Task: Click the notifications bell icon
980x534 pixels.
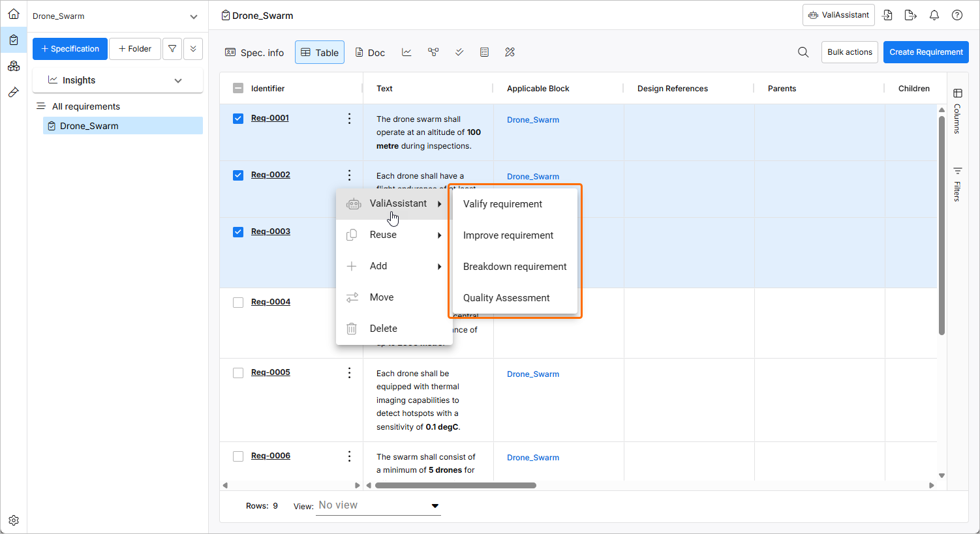Action: (x=934, y=15)
